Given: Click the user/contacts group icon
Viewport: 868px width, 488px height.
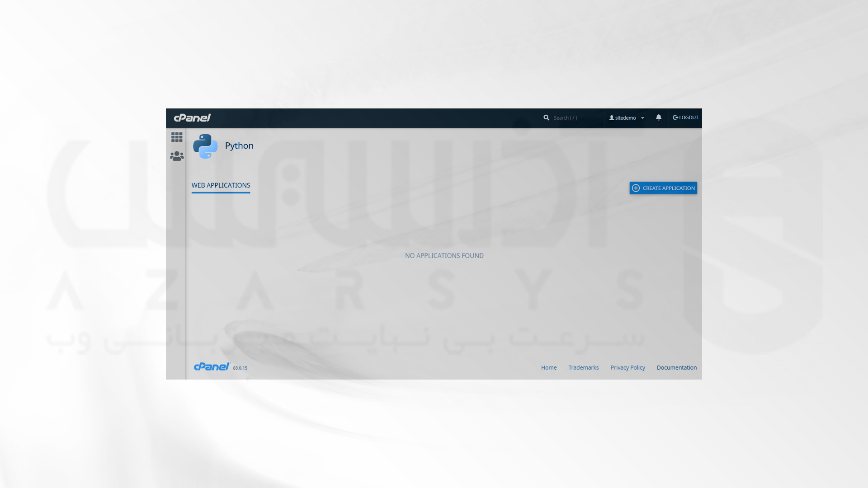Looking at the screenshot, I should pos(176,155).
